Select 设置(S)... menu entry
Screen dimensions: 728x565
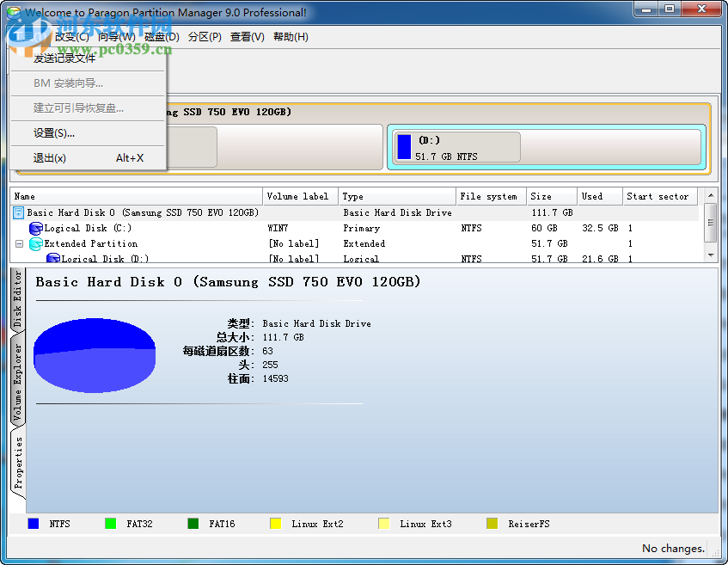[88, 133]
